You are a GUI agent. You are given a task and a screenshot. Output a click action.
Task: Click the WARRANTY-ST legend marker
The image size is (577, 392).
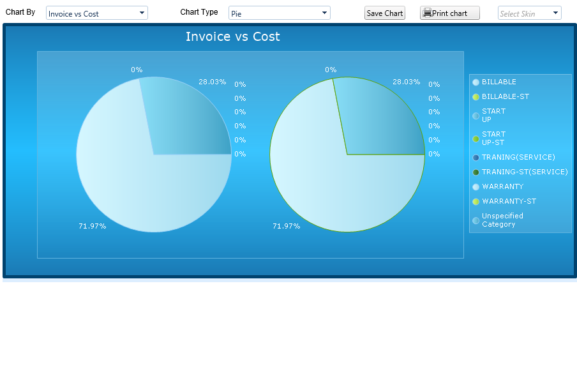(x=476, y=202)
